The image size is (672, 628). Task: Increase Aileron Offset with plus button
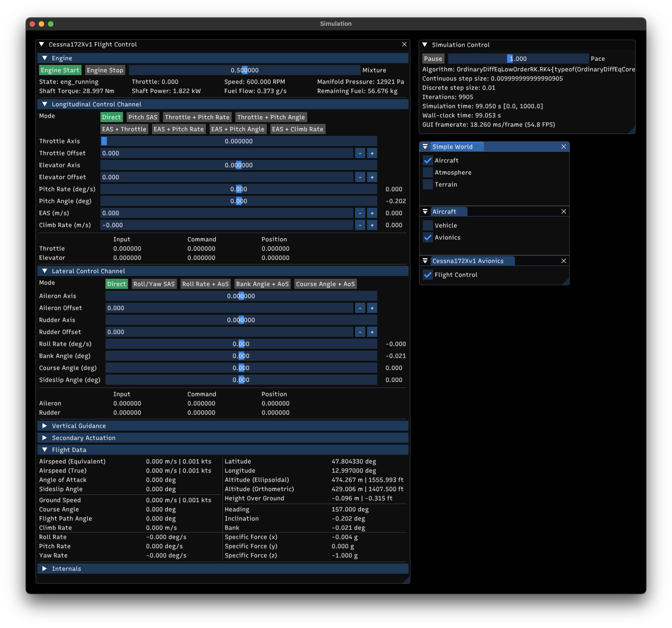coord(372,308)
